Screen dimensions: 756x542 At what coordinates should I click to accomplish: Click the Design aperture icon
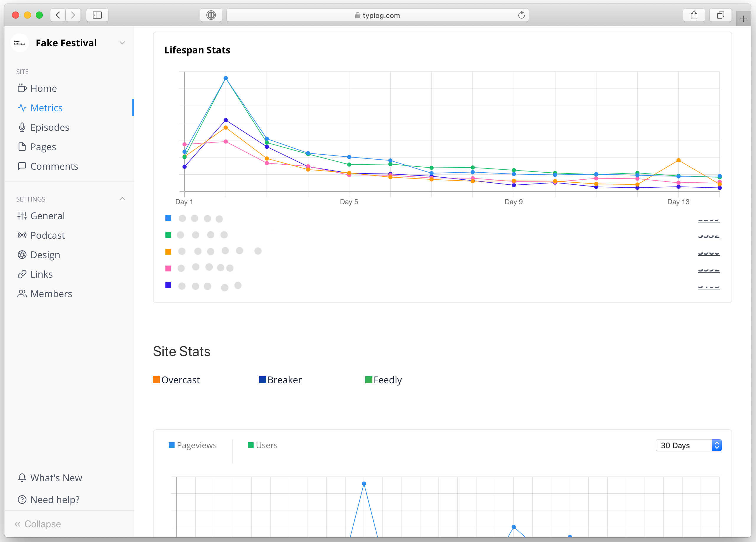point(22,255)
